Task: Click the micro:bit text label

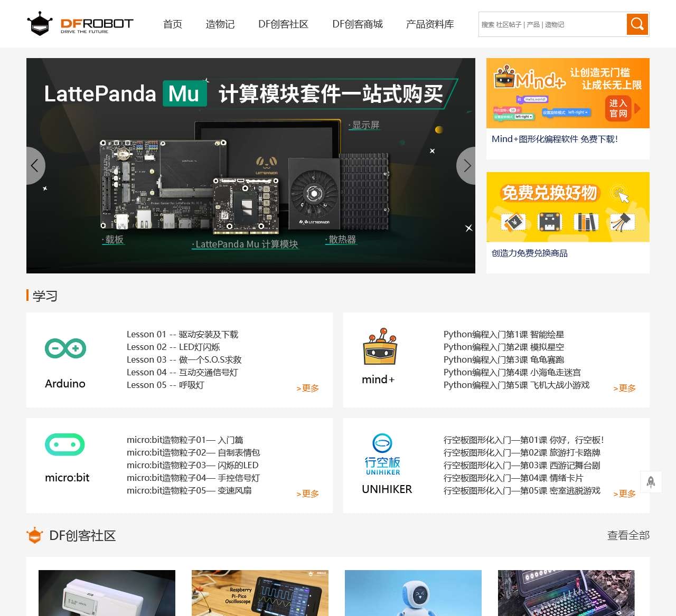Action: [67, 478]
